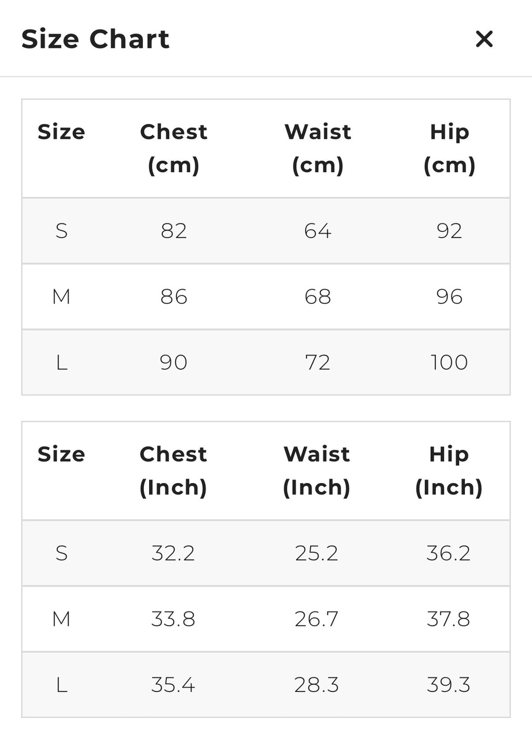Click size S row in cm table
This screenshot has width=532, height=756.
[x=61, y=231]
